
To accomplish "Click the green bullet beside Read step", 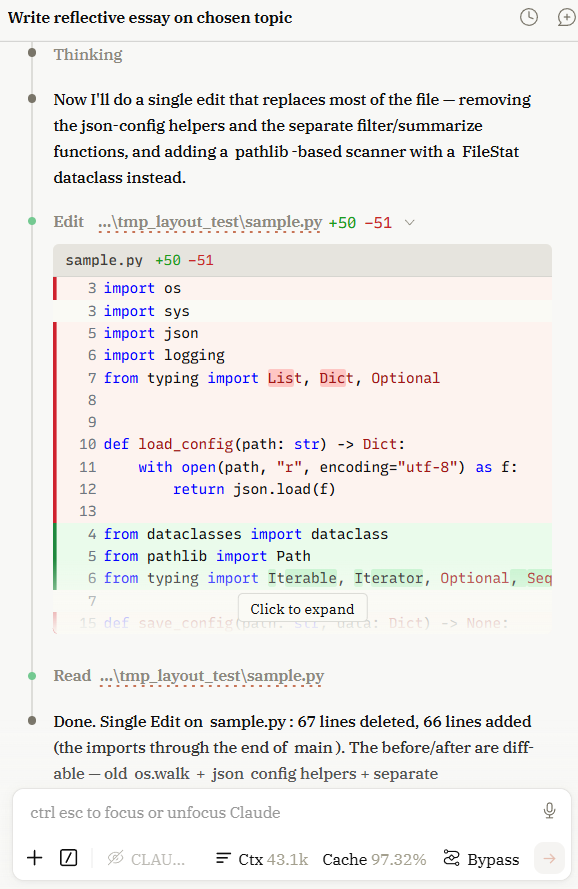I will click(32, 676).
